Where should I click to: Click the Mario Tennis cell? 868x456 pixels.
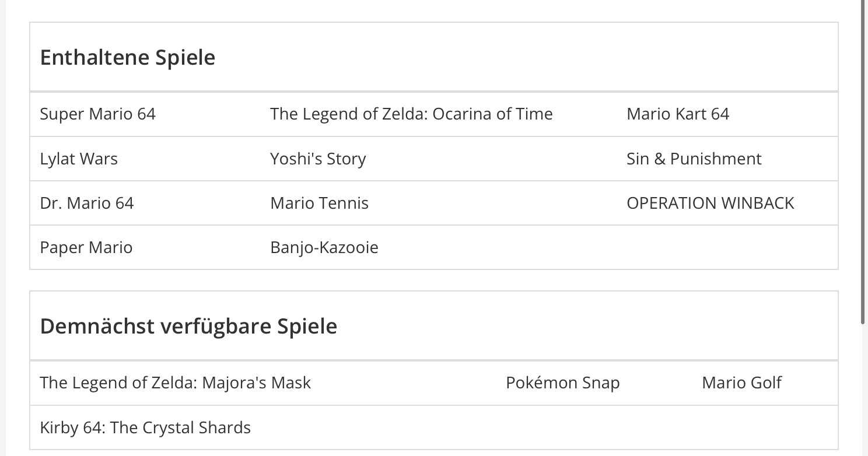319,203
